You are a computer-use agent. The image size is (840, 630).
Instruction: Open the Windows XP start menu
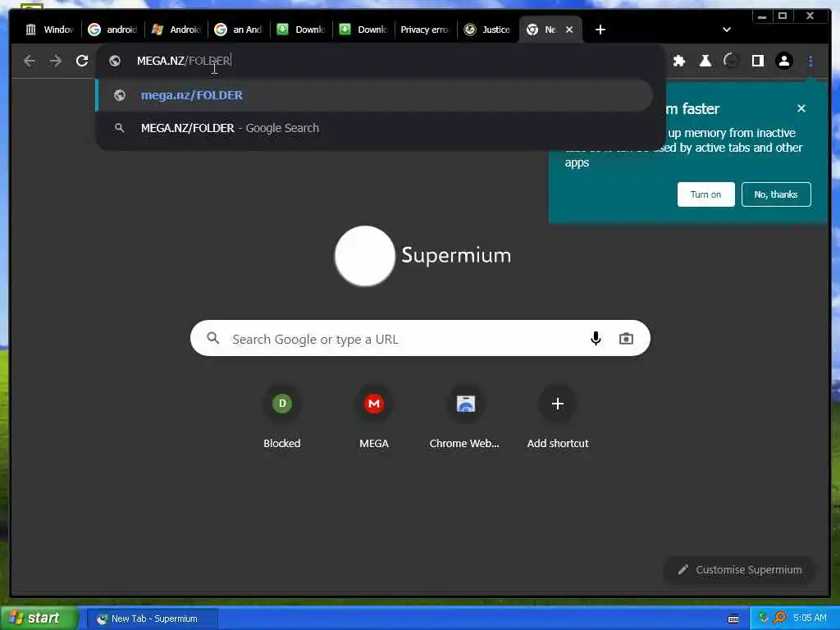[x=38, y=619]
